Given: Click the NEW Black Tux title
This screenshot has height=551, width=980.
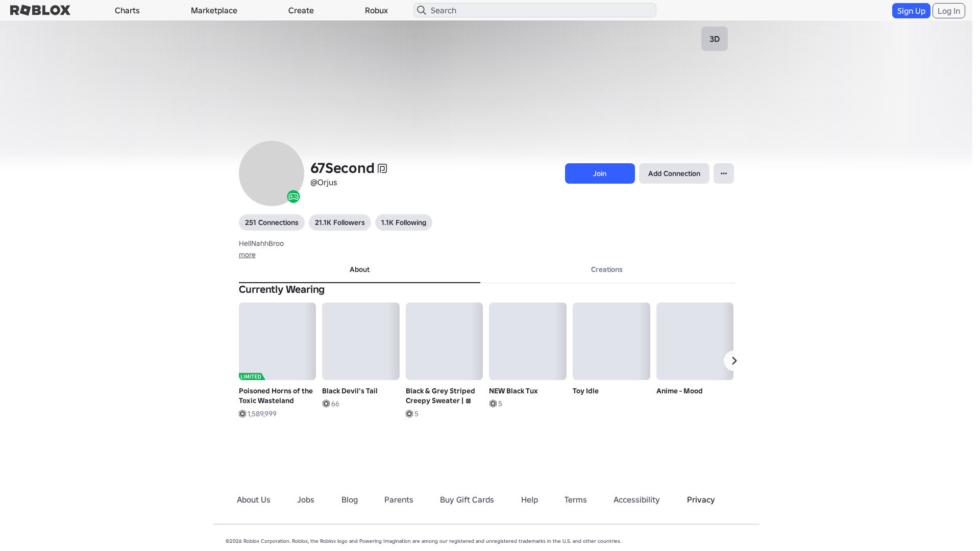Looking at the screenshot, I should [513, 391].
